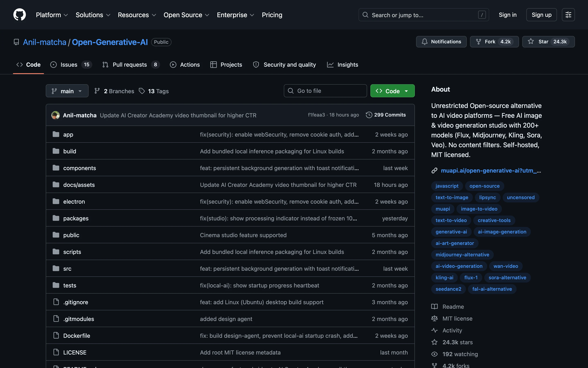Screen dimensions: 588x368
Task: Click the 24.3k stars link
Action: tap(457, 342)
